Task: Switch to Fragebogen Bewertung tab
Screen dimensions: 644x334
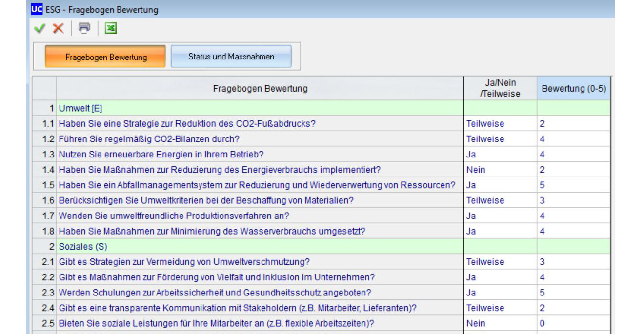Action: point(105,57)
